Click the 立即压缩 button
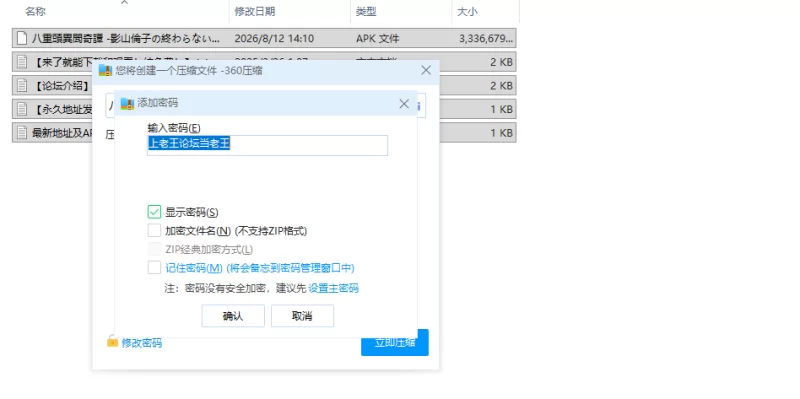This screenshot has width=800, height=399. (x=395, y=342)
